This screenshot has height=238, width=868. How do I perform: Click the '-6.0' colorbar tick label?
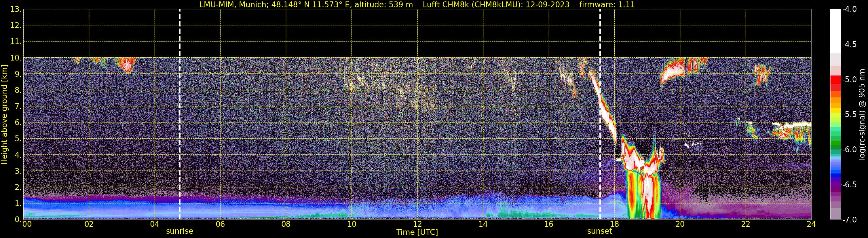coord(849,150)
